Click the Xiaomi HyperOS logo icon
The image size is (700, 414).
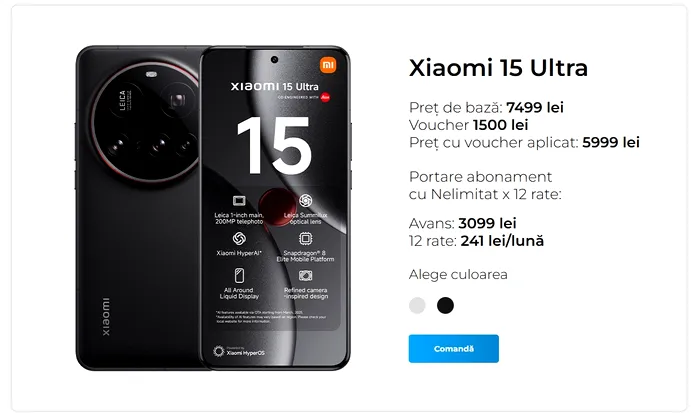218,351
